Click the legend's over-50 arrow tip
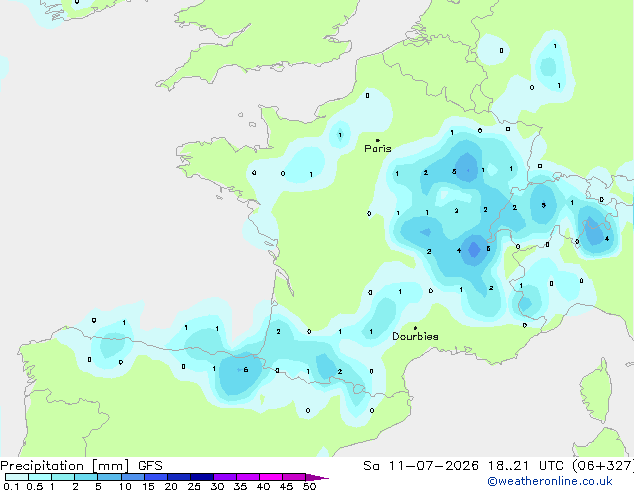Viewport: 634px width, 490px height. click(317, 477)
